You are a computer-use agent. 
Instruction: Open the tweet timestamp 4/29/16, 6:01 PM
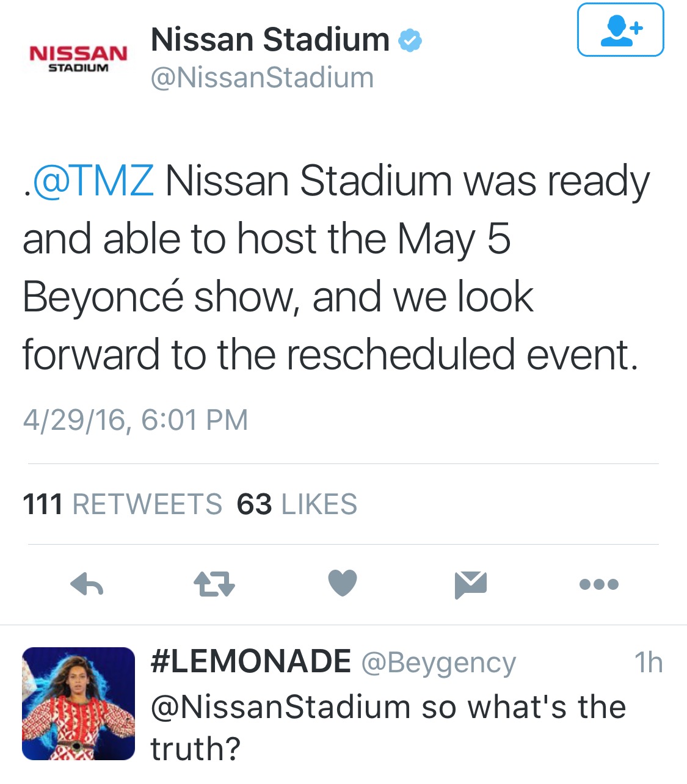[x=136, y=420]
